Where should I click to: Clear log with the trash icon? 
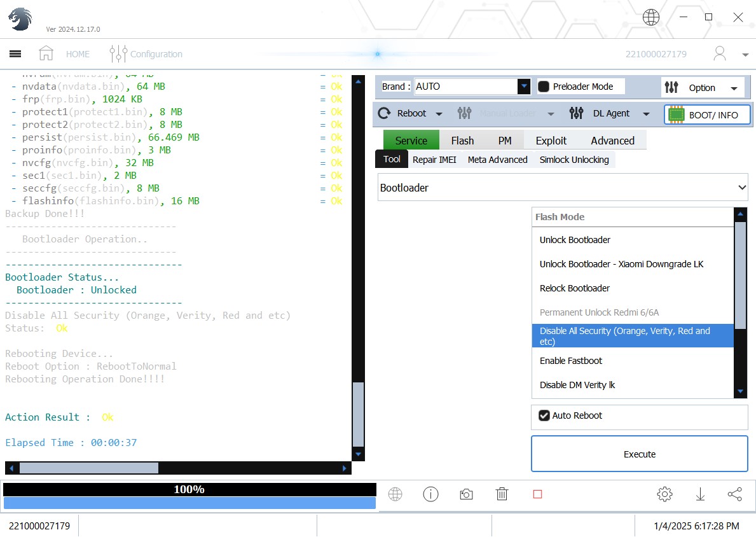pos(502,494)
